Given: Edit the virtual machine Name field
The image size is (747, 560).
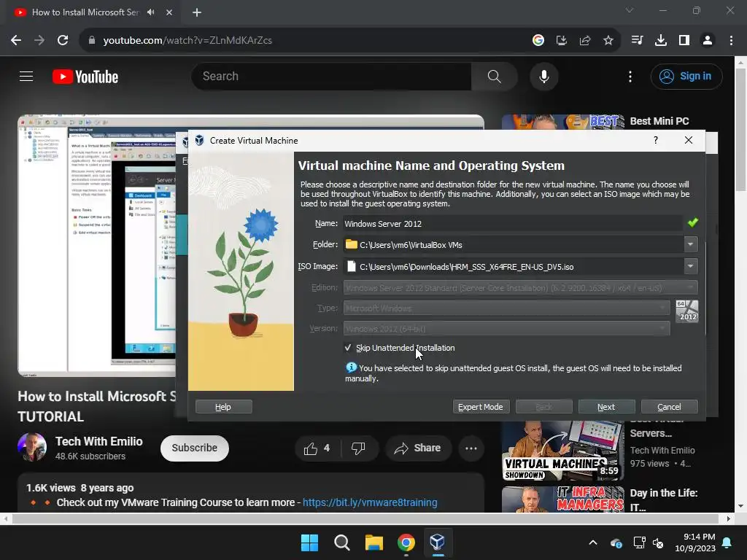Looking at the screenshot, I should pos(513,223).
